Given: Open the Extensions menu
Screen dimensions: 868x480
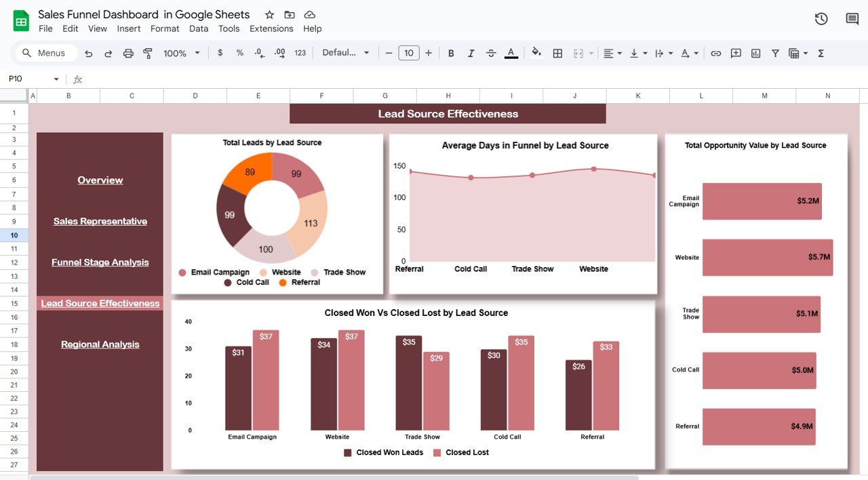Looking at the screenshot, I should pyautogui.click(x=271, y=28).
